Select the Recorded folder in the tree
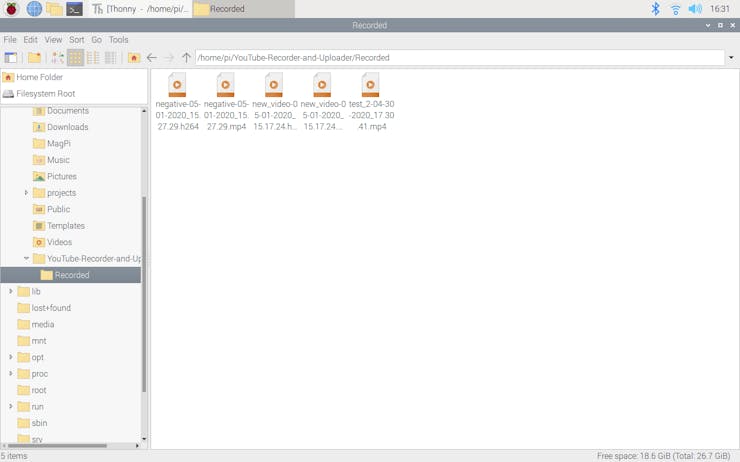The width and height of the screenshot is (740, 462). point(71,275)
